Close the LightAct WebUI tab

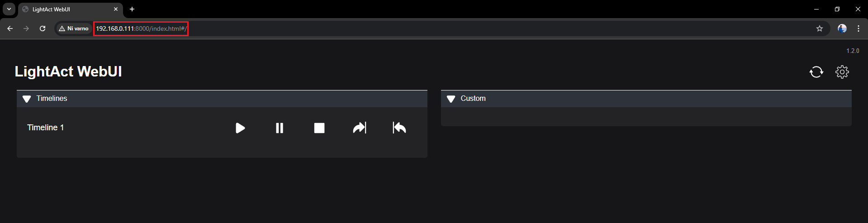(x=116, y=9)
